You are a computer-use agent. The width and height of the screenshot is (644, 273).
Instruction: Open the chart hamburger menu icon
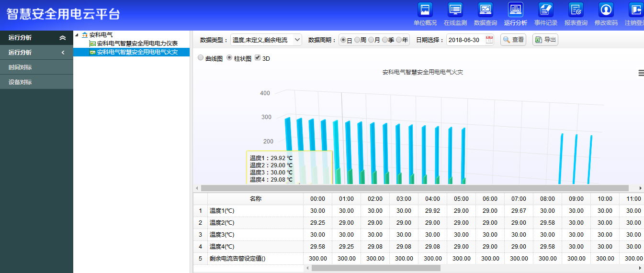pos(641,73)
